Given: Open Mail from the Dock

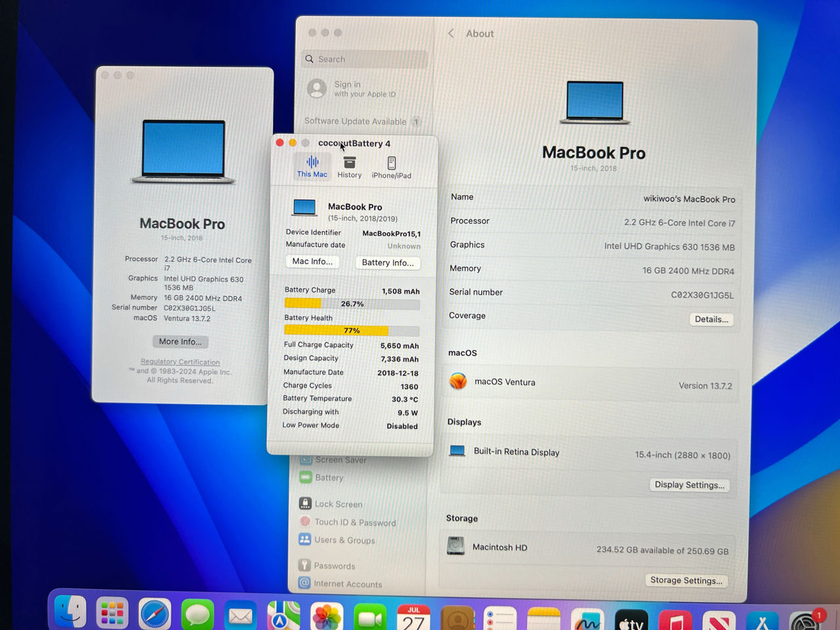Looking at the screenshot, I should click(x=241, y=616).
